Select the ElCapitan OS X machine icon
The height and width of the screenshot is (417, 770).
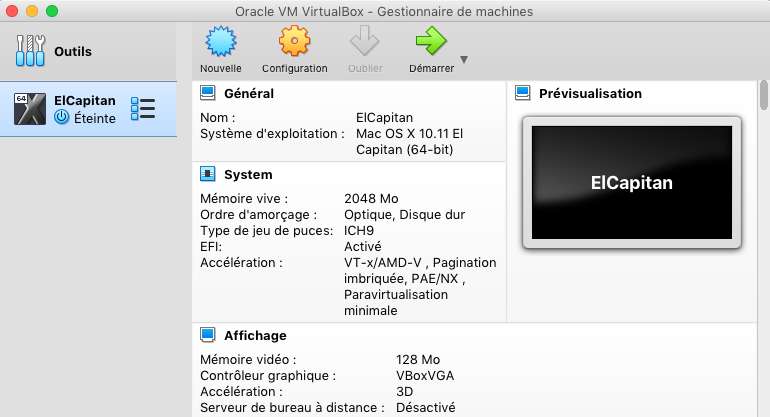pos(30,109)
